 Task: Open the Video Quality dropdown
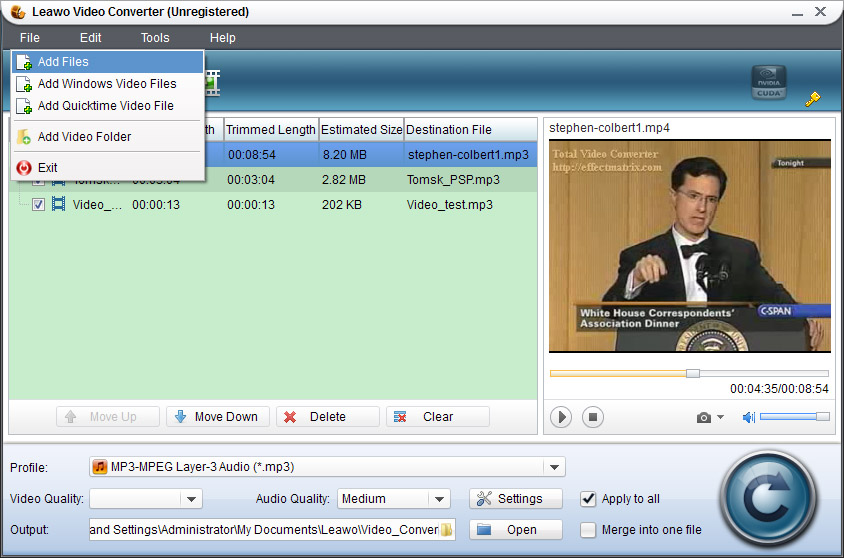pyautogui.click(x=191, y=499)
